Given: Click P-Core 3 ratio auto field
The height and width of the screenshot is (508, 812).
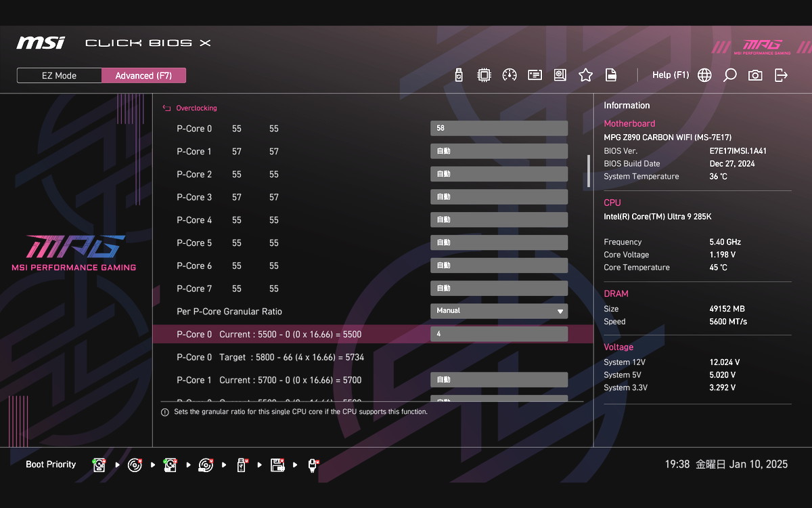Looking at the screenshot, I should pos(499,197).
